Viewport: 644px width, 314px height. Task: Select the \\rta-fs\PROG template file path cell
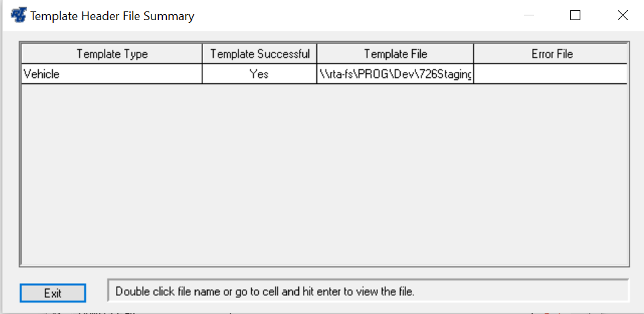pyautogui.click(x=395, y=74)
